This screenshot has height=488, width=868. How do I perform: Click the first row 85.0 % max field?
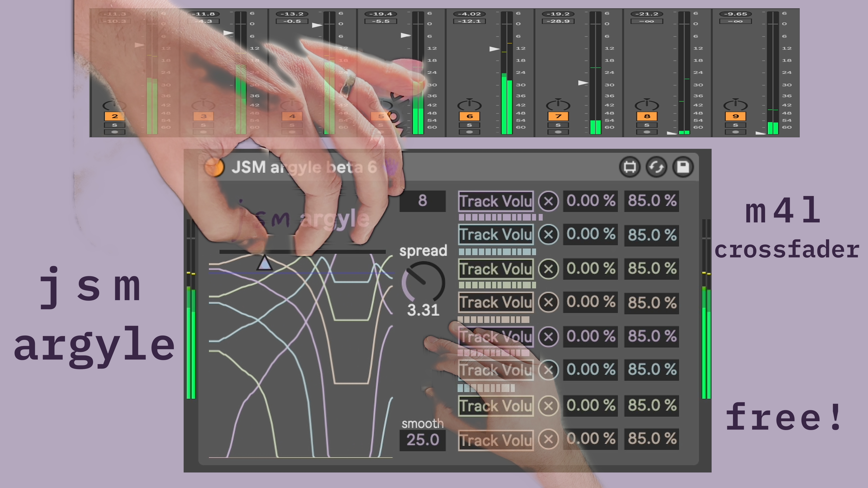(651, 201)
